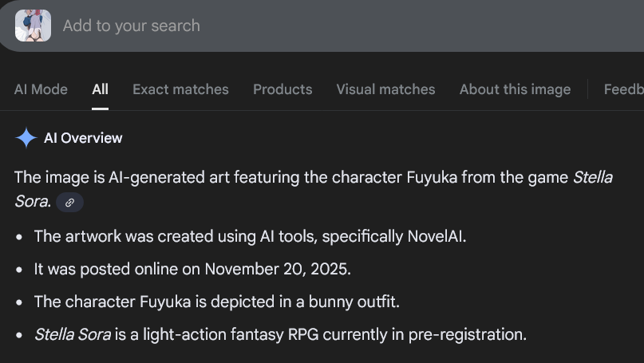Open the Exact matches tab
This screenshot has height=363, width=644.
click(180, 89)
